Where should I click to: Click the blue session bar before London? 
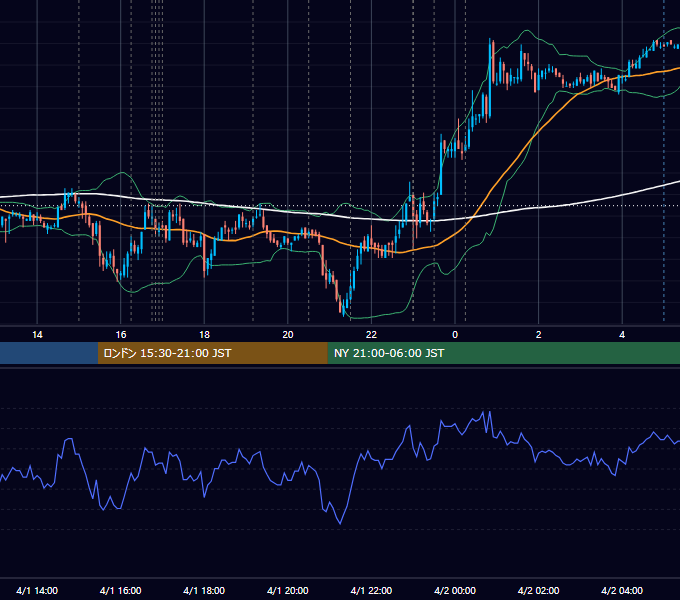pos(49,353)
